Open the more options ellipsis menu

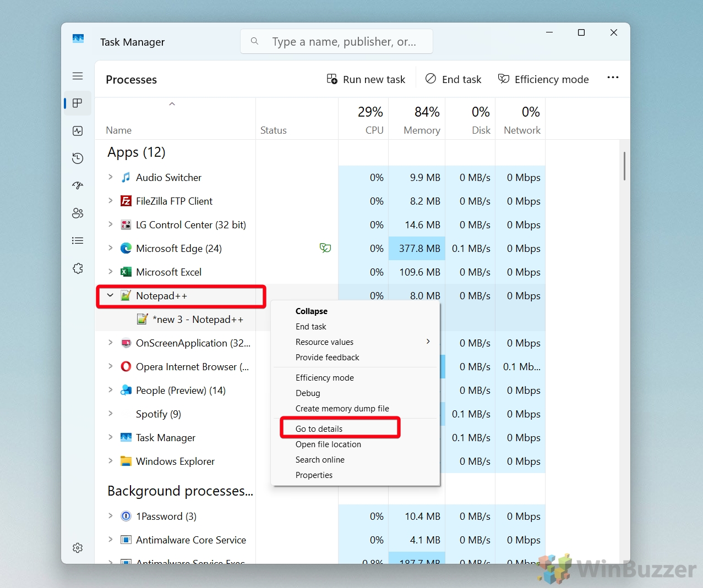click(613, 78)
